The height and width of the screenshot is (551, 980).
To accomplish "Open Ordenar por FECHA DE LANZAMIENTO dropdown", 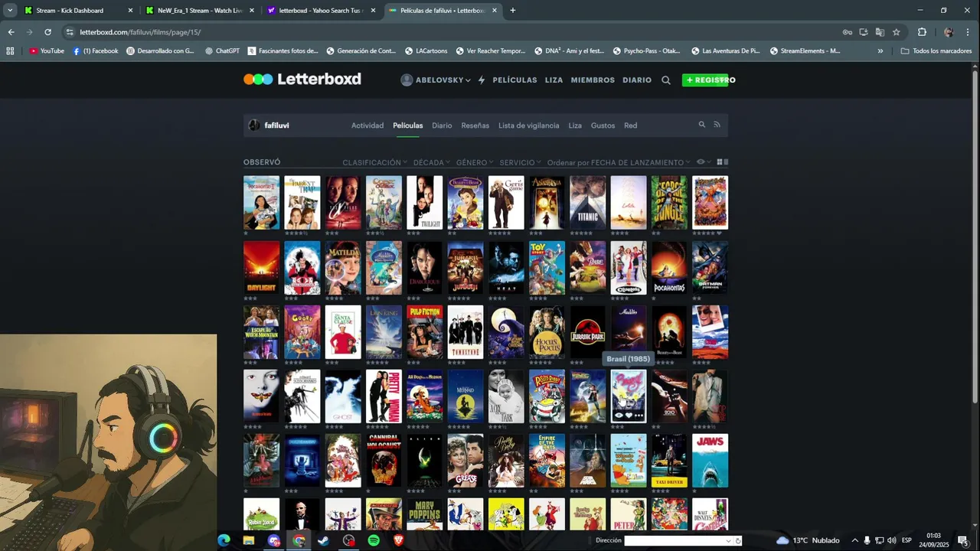I will click(619, 162).
